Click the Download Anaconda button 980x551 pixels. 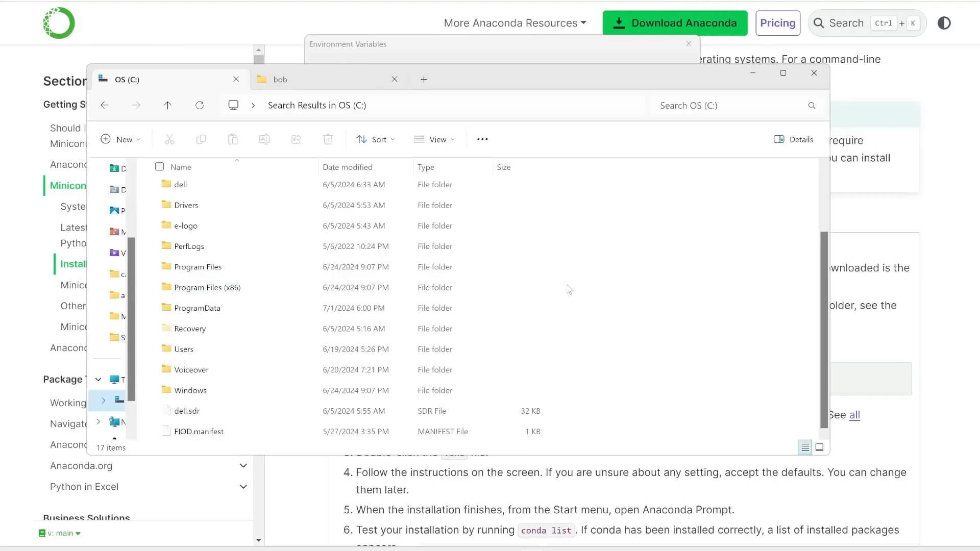tap(675, 23)
